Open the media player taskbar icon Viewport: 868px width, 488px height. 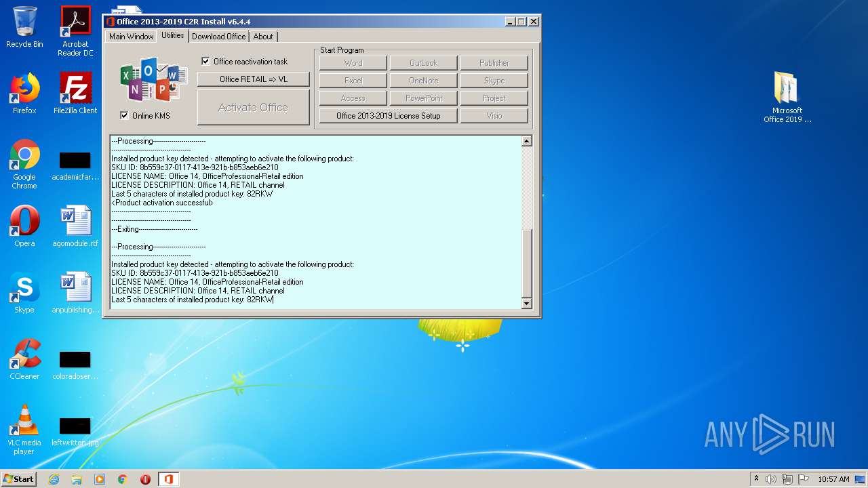(100, 479)
